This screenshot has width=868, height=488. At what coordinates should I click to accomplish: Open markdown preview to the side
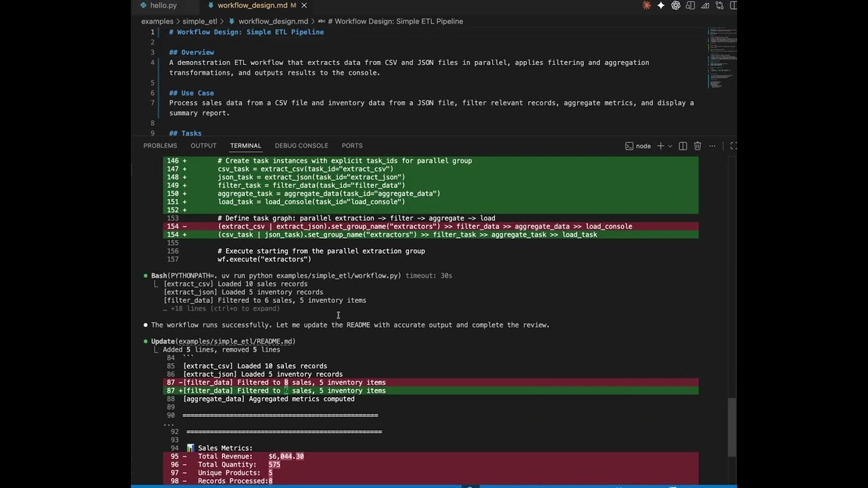(x=690, y=5)
